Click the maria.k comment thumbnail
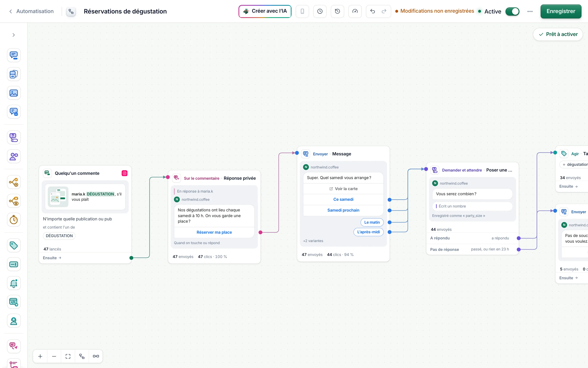 pos(58,197)
